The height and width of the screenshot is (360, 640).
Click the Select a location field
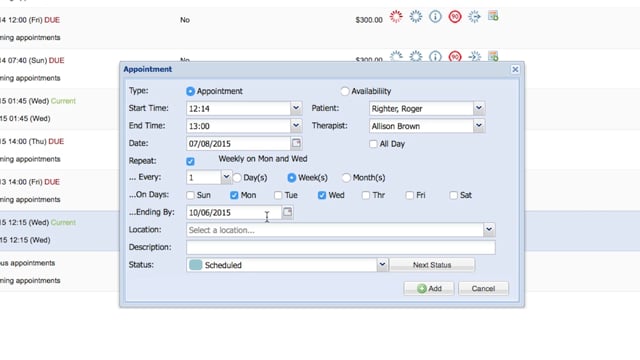[x=335, y=230]
